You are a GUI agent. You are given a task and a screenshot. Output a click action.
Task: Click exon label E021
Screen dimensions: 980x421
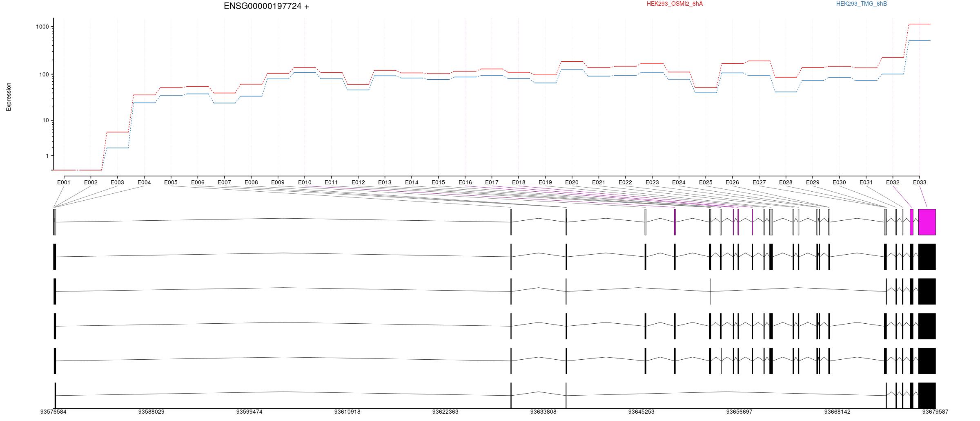click(599, 182)
